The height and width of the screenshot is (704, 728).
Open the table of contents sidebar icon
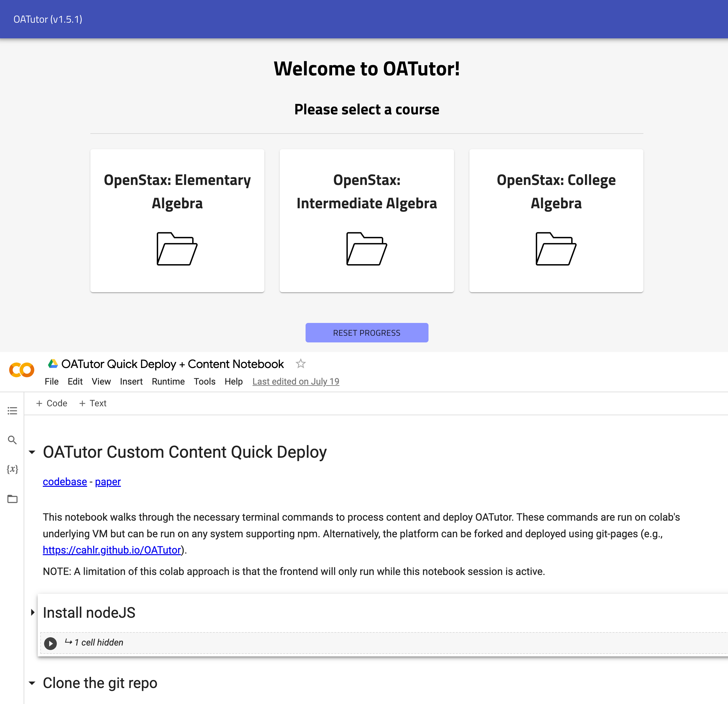coord(12,410)
